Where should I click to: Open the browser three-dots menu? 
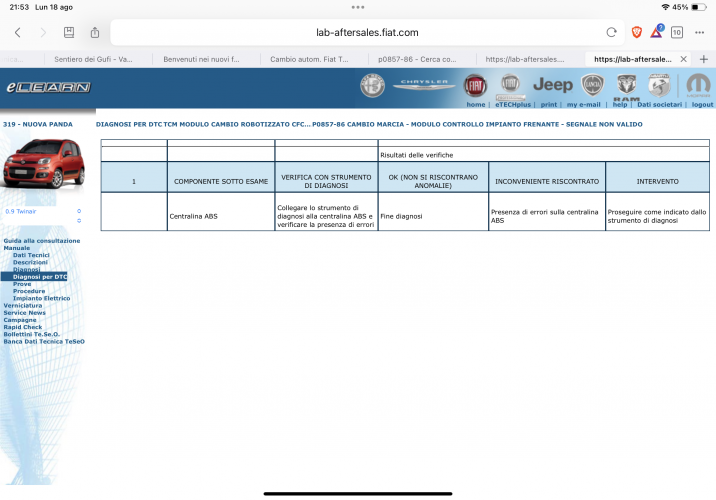click(x=698, y=32)
